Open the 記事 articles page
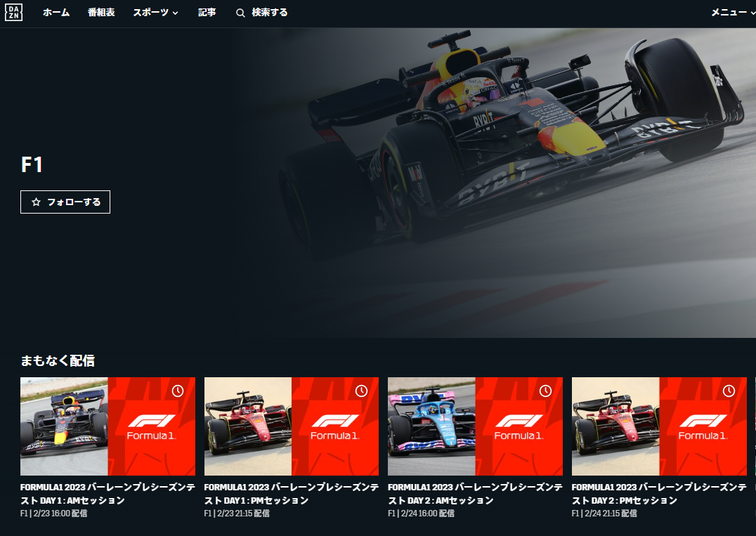The height and width of the screenshot is (536, 756). coord(207,13)
